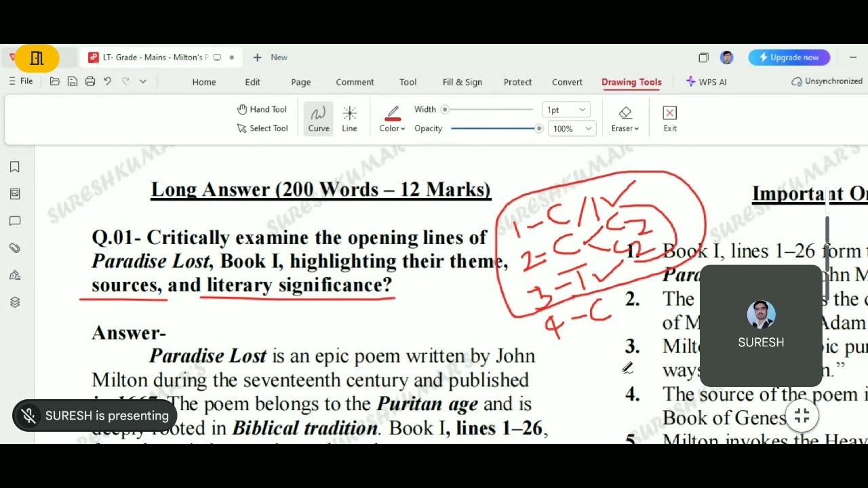Image resolution: width=868 pixels, height=488 pixels.
Task: Open the layers sidebar panel
Action: (x=15, y=302)
